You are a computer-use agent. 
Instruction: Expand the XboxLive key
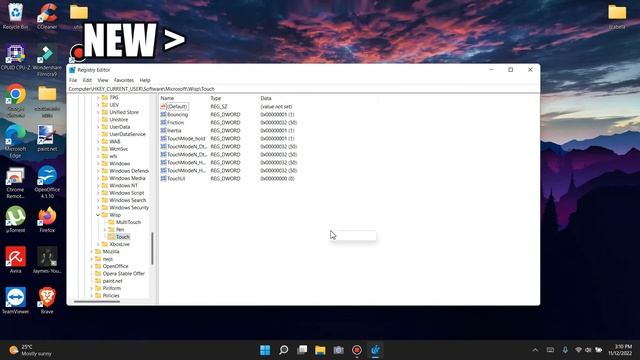click(x=98, y=244)
